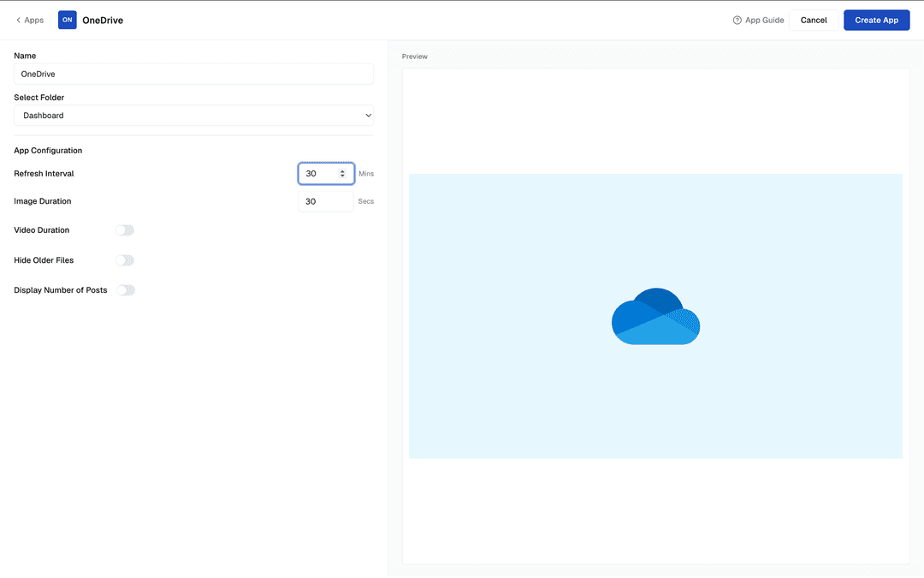
Task: Click the Video Duration label
Action: tap(41, 230)
